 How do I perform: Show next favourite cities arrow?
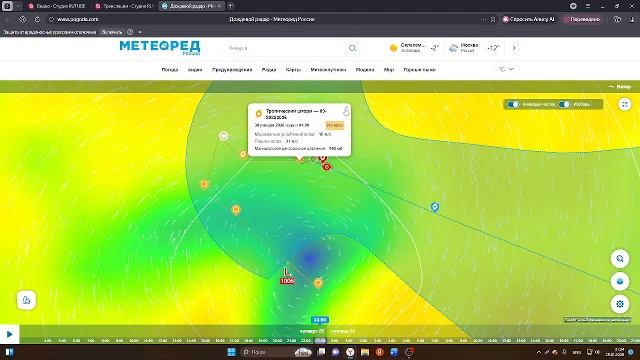(x=514, y=48)
